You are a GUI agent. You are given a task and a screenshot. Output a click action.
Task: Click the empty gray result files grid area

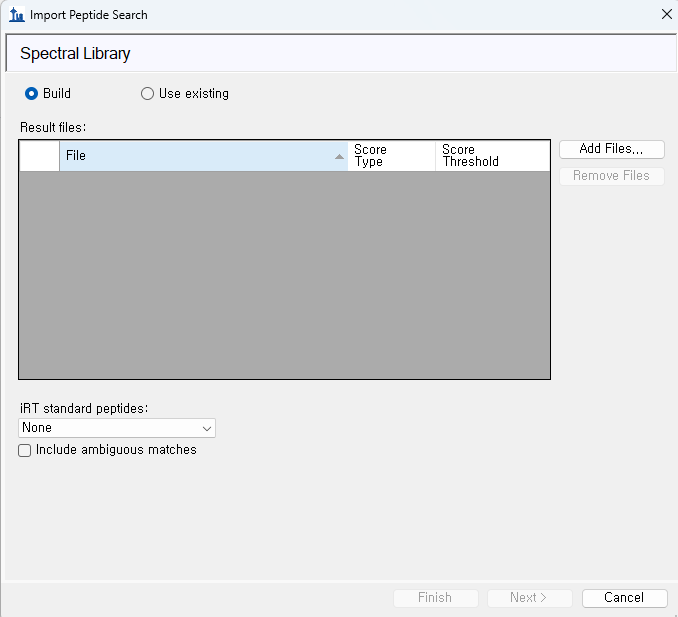(x=284, y=275)
